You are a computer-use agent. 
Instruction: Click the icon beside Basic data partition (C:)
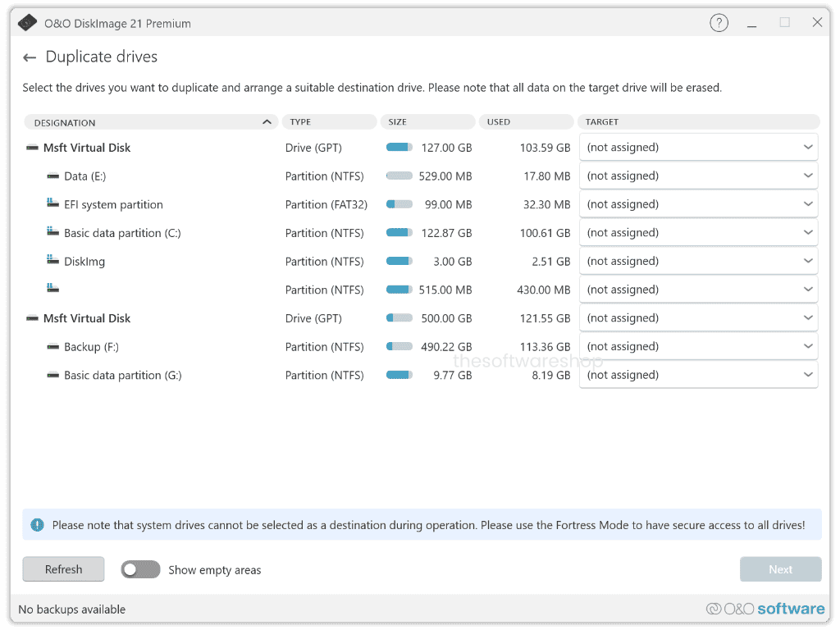pyautogui.click(x=52, y=231)
